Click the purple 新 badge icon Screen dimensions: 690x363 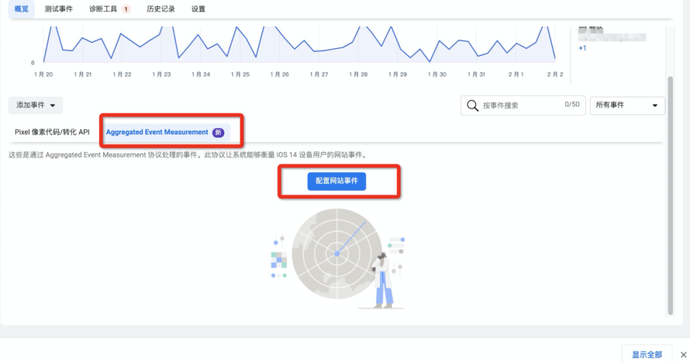pyautogui.click(x=218, y=132)
